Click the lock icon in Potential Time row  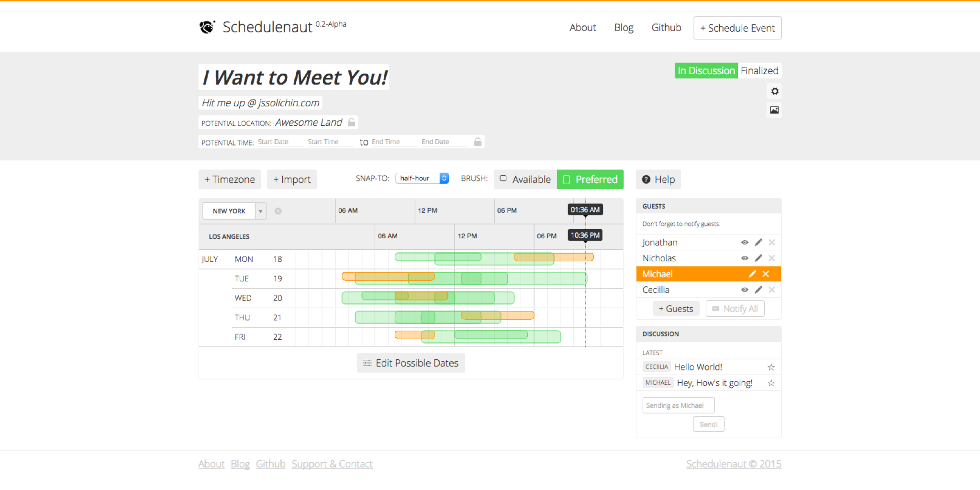click(x=478, y=142)
